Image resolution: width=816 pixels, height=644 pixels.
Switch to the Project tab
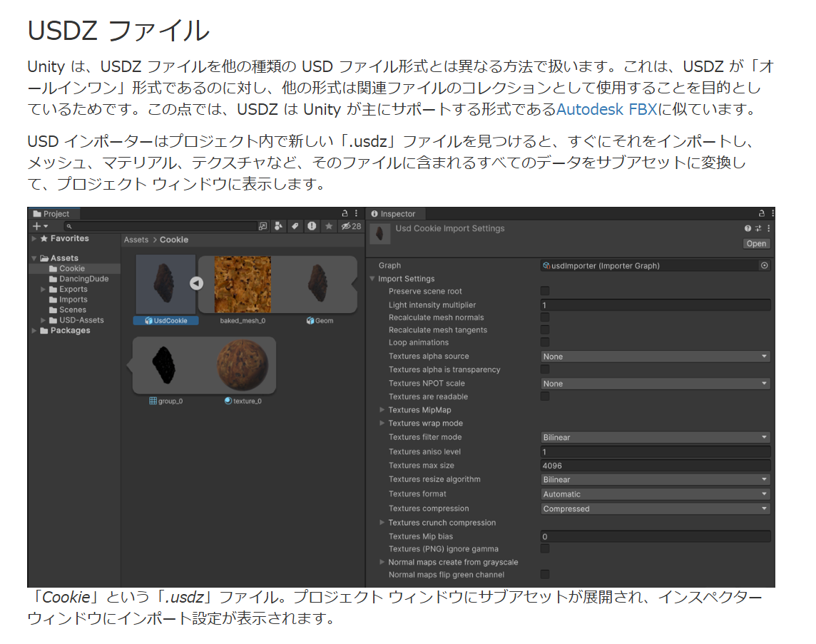coord(57,213)
